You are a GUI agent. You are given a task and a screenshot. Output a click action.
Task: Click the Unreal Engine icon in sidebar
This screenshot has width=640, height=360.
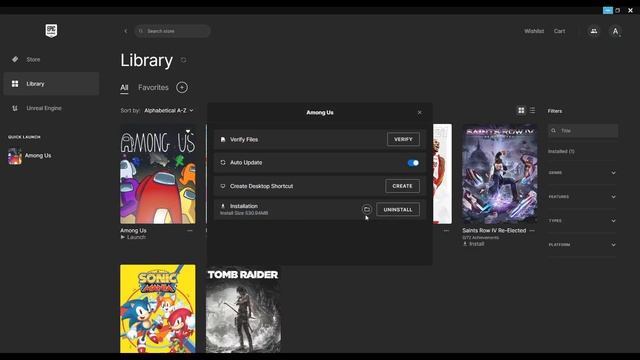(15, 108)
